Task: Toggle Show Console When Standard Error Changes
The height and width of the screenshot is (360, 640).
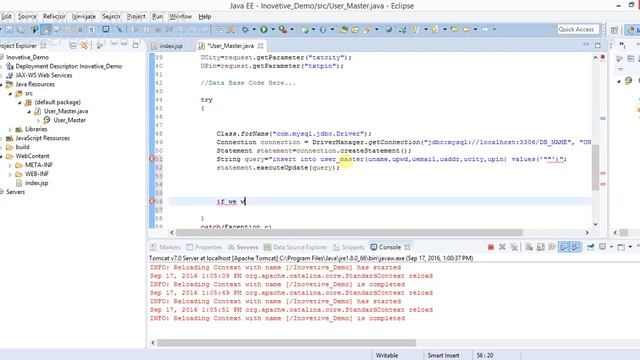Action: pyautogui.click(x=576, y=247)
